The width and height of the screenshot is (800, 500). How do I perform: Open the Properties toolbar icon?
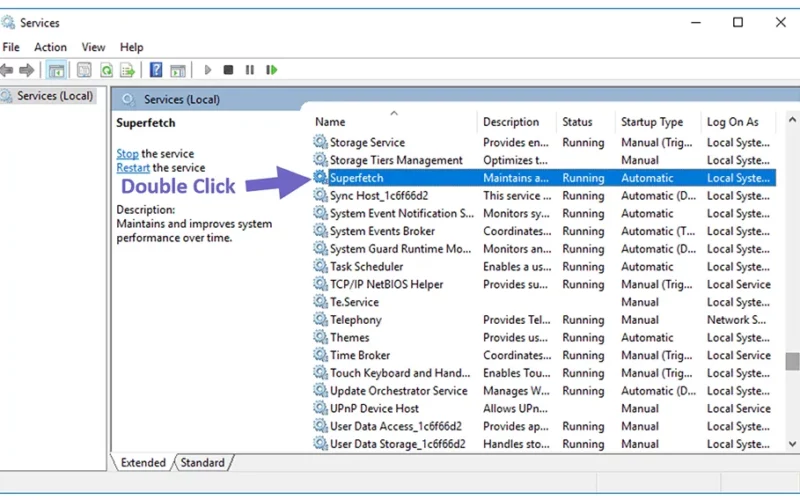tap(84, 70)
